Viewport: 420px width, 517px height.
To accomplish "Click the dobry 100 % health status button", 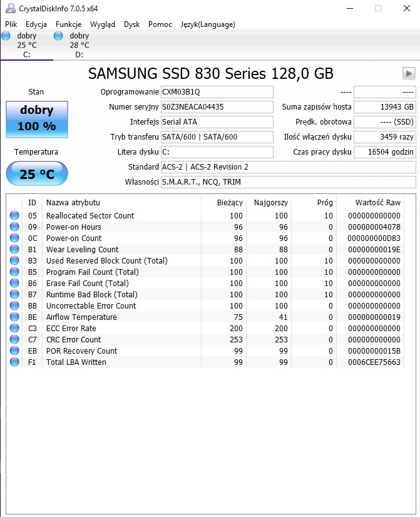I will pos(37,119).
